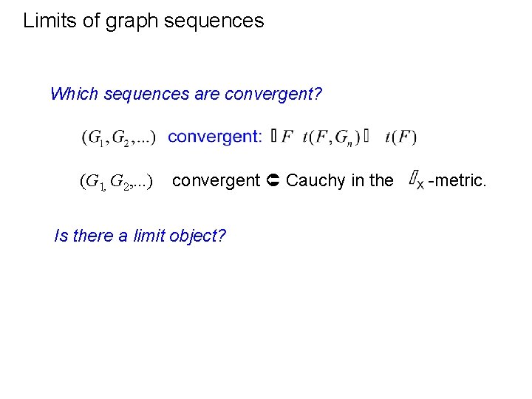Screen dimensions: 532x399
Task: Click the black word 'convergent' in third line
Action: pos(216,180)
